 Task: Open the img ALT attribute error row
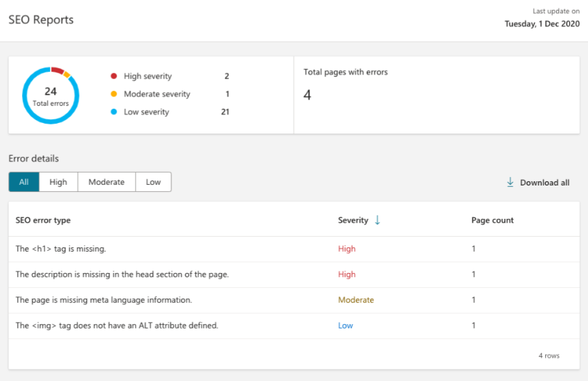(117, 326)
